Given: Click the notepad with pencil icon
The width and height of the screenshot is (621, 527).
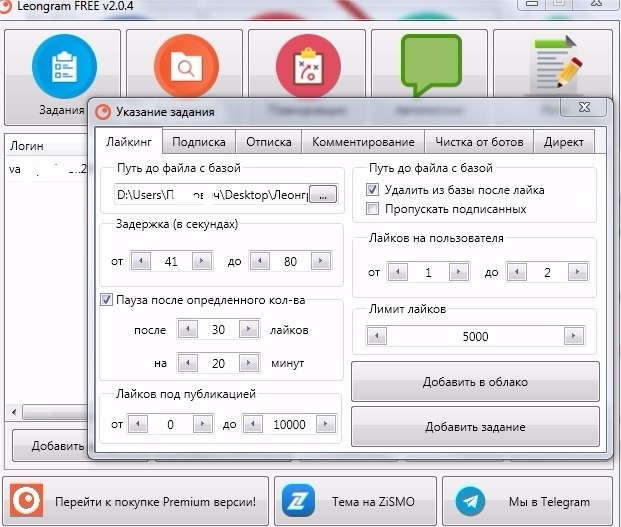Looking at the screenshot, I should [558, 63].
